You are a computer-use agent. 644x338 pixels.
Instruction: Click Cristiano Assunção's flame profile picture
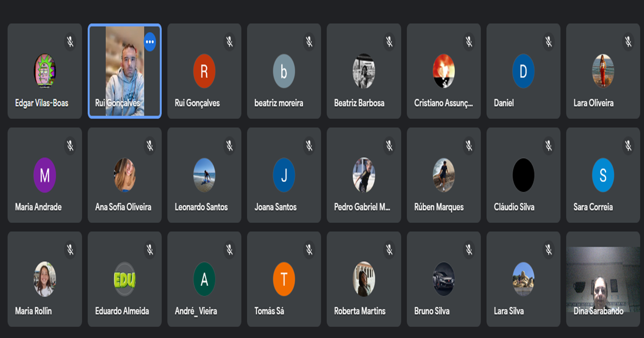[444, 71]
